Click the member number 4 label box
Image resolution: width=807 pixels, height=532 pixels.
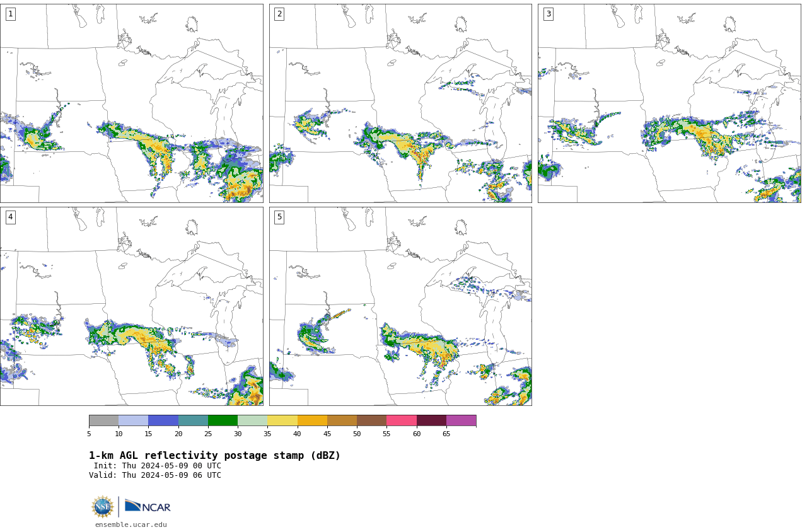(10, 217)
